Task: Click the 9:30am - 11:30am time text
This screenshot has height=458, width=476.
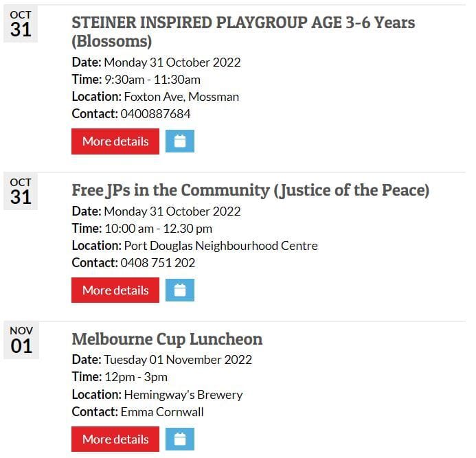Action: point(152,80)
